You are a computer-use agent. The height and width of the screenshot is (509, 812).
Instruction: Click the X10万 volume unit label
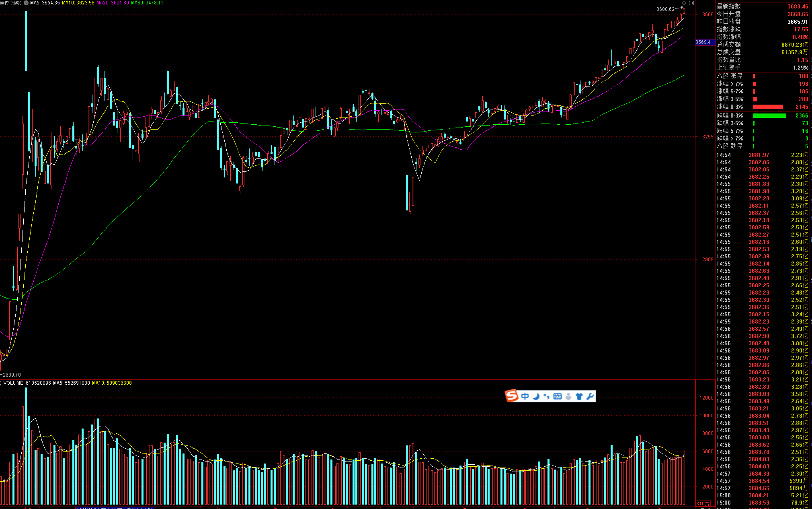pos(703,504)
